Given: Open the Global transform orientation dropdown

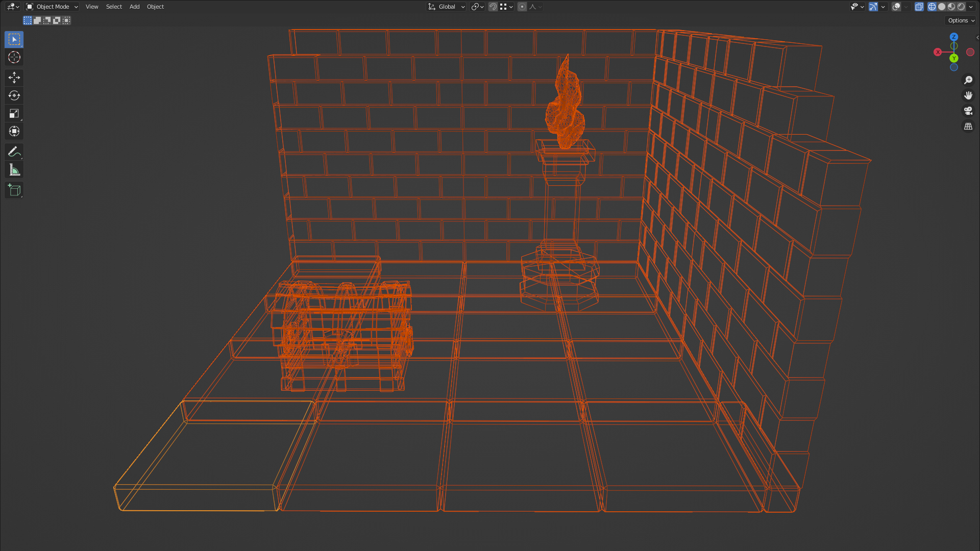Looking at the screenshot, I should [x=447, y=7].
